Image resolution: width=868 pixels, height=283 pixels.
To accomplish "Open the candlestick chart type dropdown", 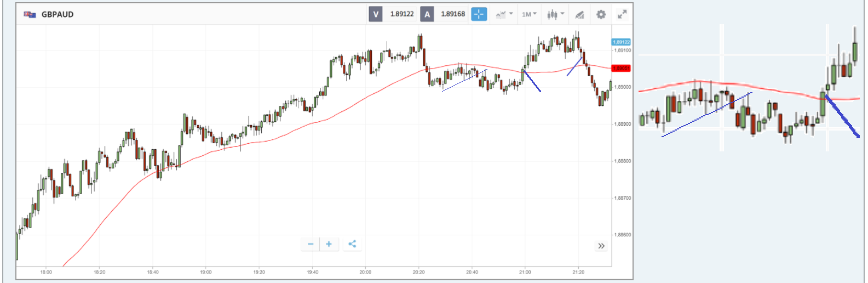I will tap(555, 14).
